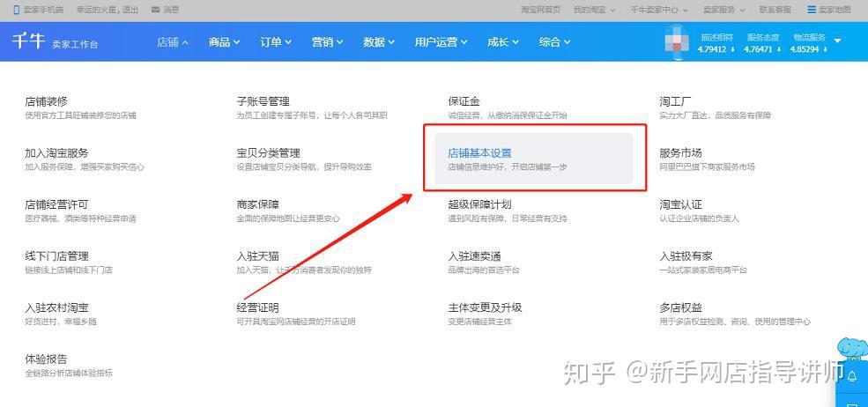
Task: Go to 淘宝网首页
Action: point(541,10)
